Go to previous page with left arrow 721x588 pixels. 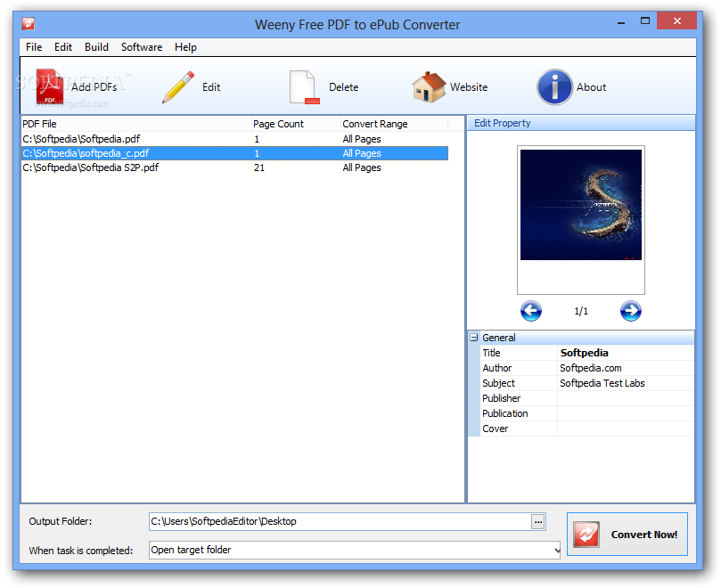pyautogui.click(x=531, y=311)
